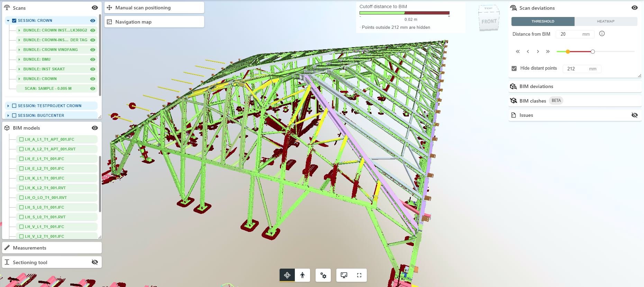Open Issues panel

pyautogui.click(x=575, y=115)
